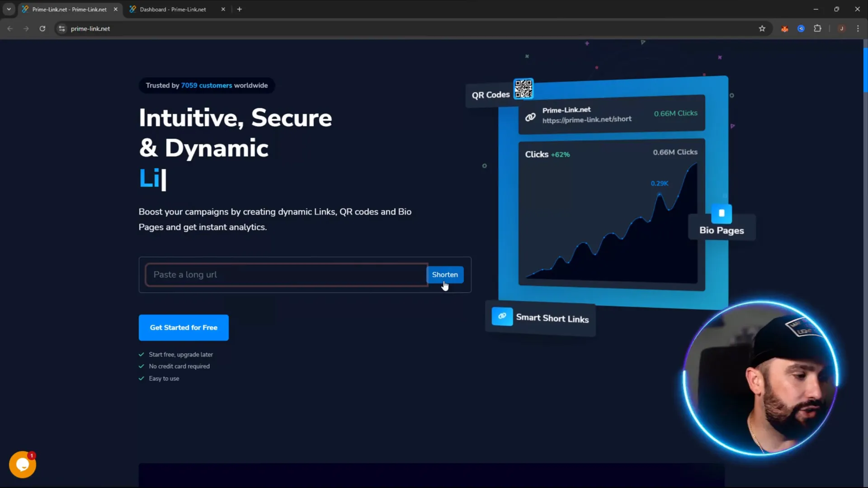
Task: Open the chat support bubble icon
Action: point(23,465)
